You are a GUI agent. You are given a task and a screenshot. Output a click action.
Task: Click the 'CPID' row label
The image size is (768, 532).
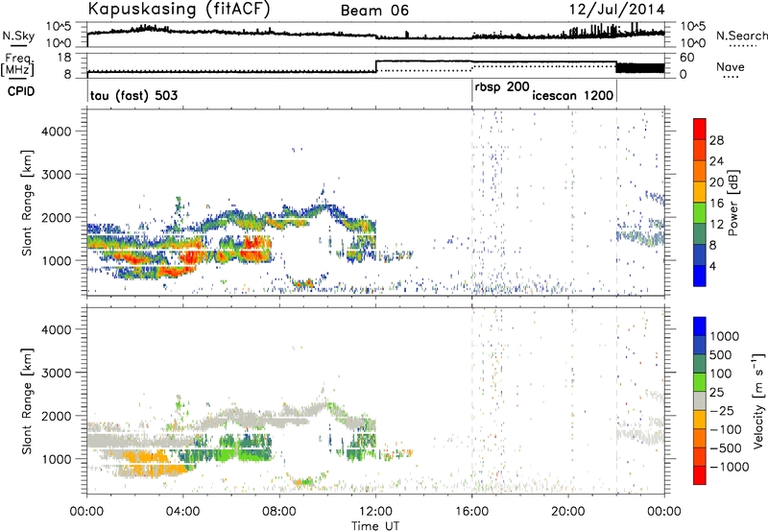click(x=21, y=91)
